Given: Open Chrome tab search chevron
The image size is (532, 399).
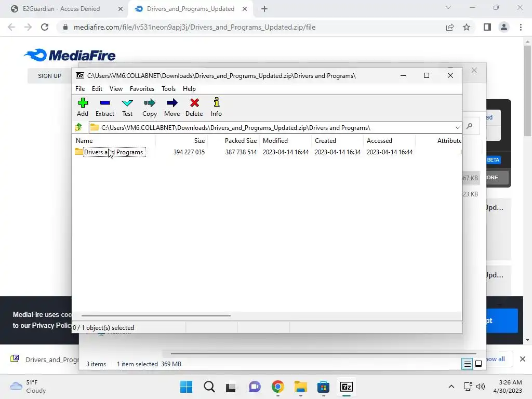Looking at the screenshot, I should pos(448,7).
